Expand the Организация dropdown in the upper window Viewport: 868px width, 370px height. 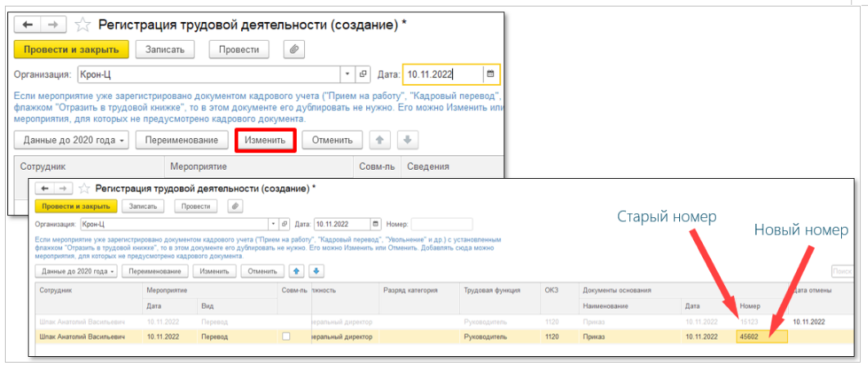347,74
